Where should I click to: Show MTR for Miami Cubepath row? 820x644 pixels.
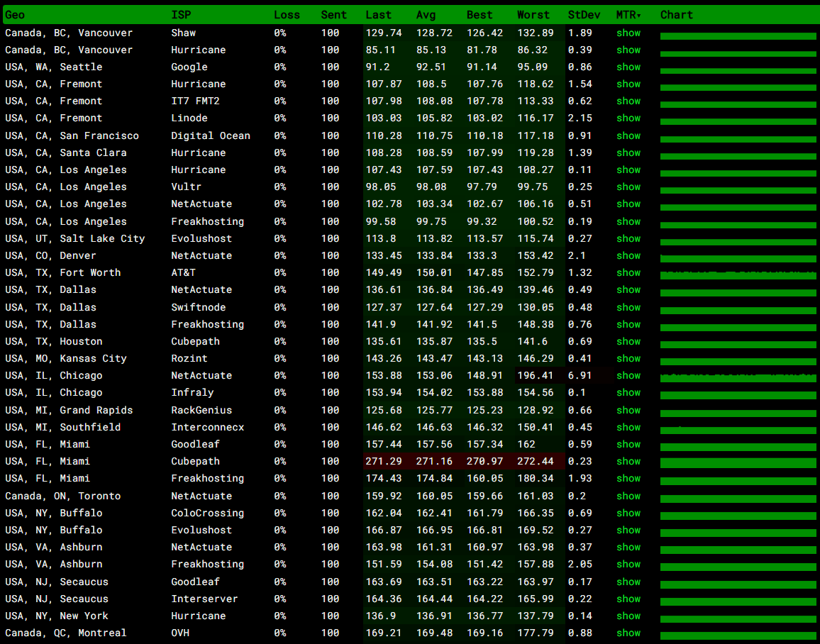[628, 462]
